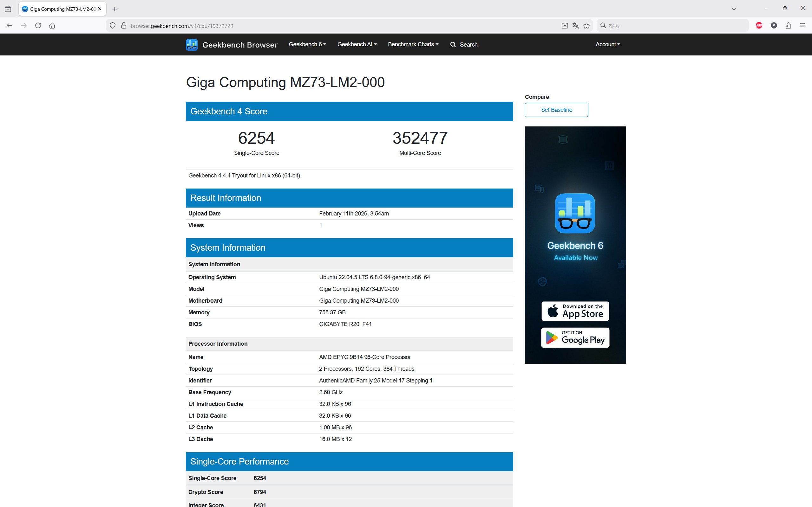
Task: Bookmark this page with star icon
Action: point(586,25)
